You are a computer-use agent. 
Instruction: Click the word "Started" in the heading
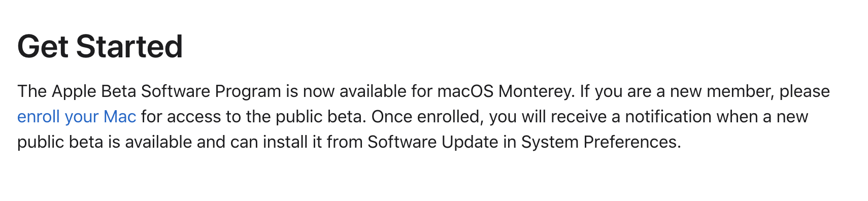click(129, 47)
